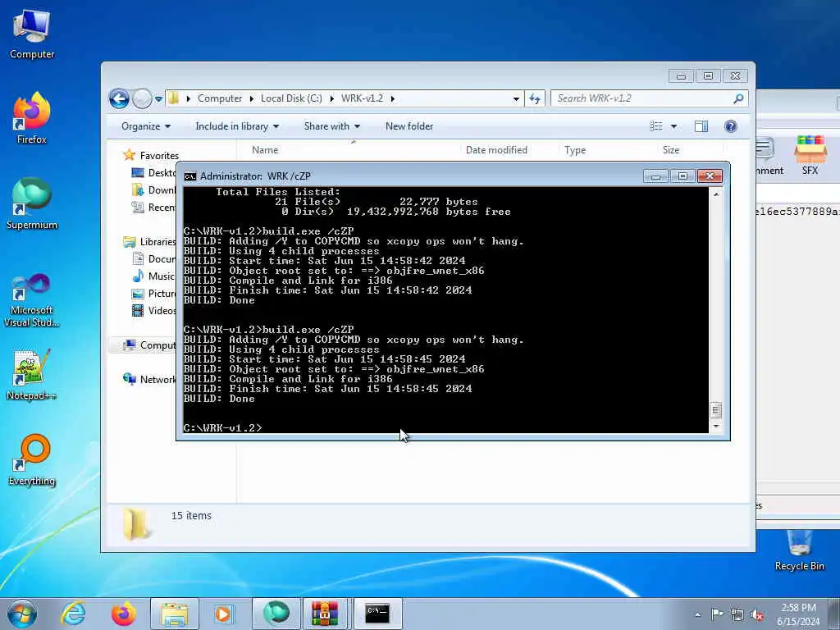
Task: Click the search magnifier in Explorer
Action: click(738, 98)
